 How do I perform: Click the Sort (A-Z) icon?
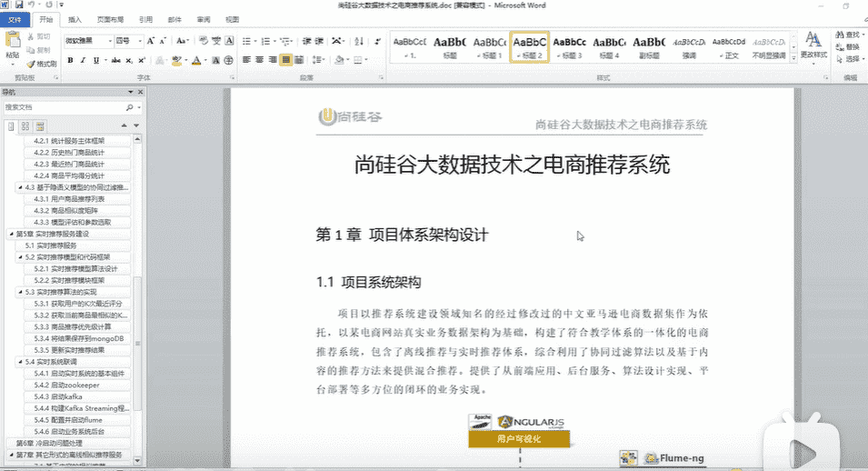[359, 41]
